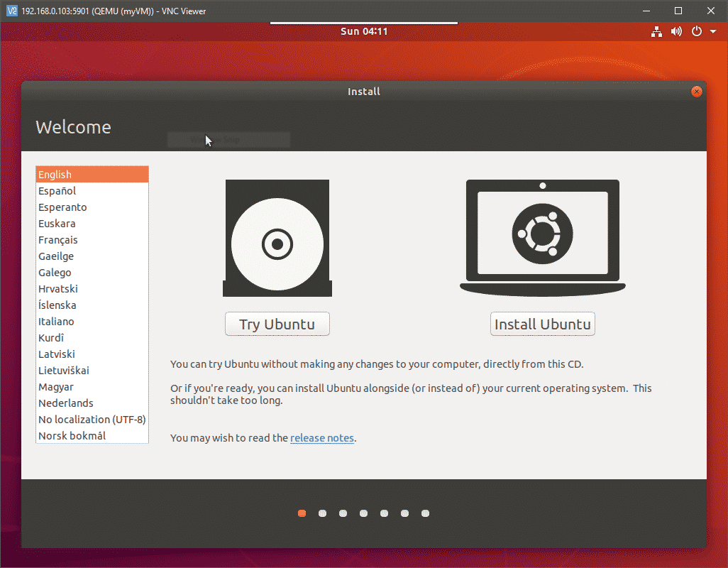The image size is (728, 568).
Task: Click the Install Ubuntu button
Action: point(543,324)
